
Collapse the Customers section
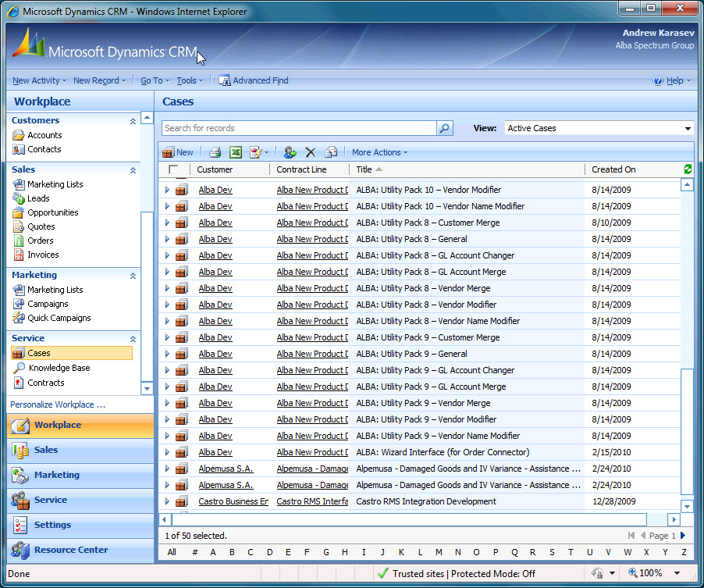click(x=133, y=121)
